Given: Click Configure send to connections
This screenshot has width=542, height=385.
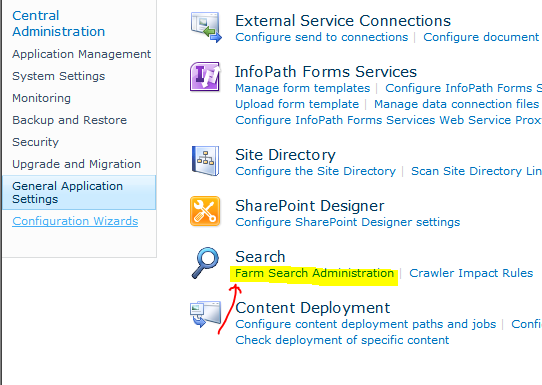Looking at the screenshot, I should coord(321,37).
